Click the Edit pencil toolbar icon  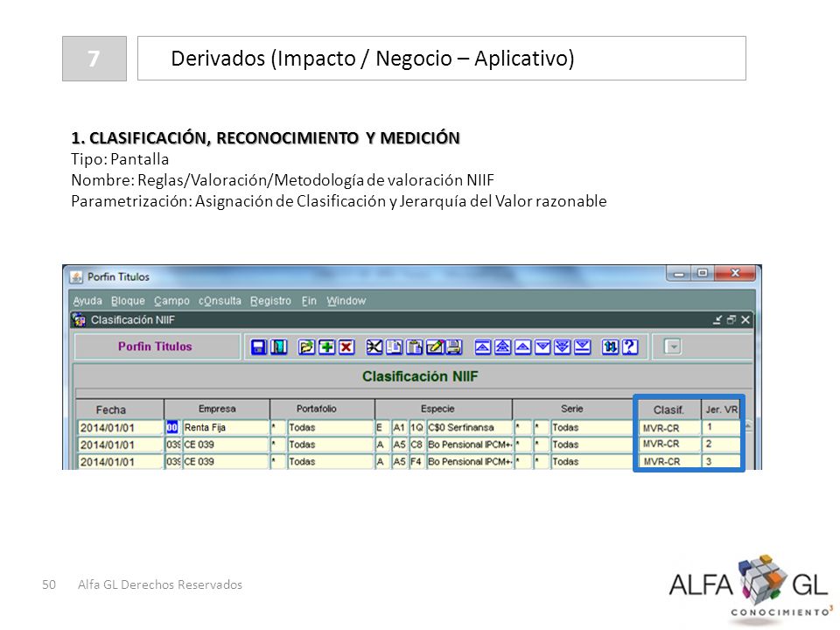[x=435, y=347]
